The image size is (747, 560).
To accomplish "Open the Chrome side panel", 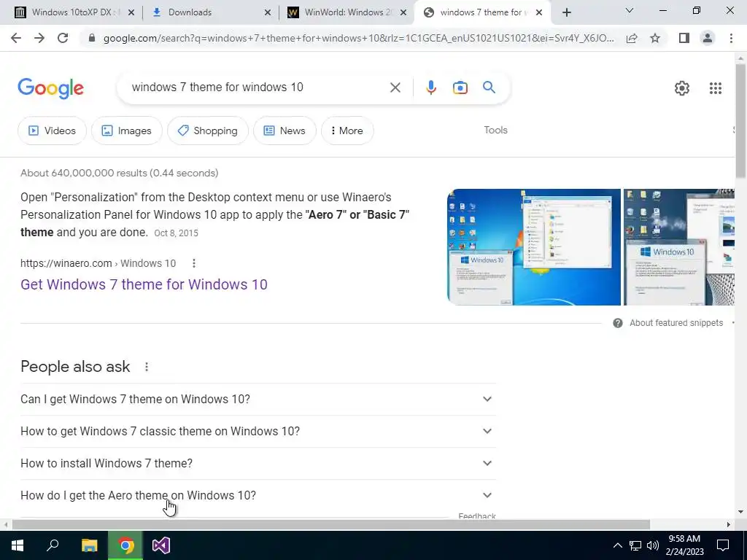I will pyautogui.click(x=684, y=38).
